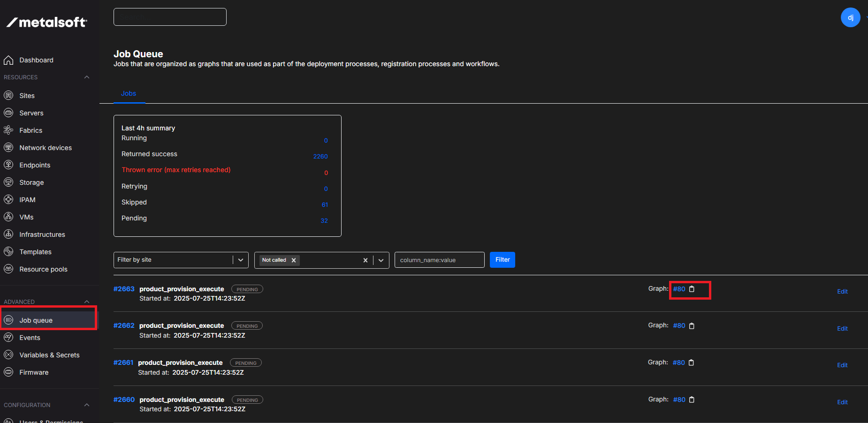Image resolution: width=868 pixels, height=423 pixels.
Task: Open job #2662 link
Action: click(124, 326)
